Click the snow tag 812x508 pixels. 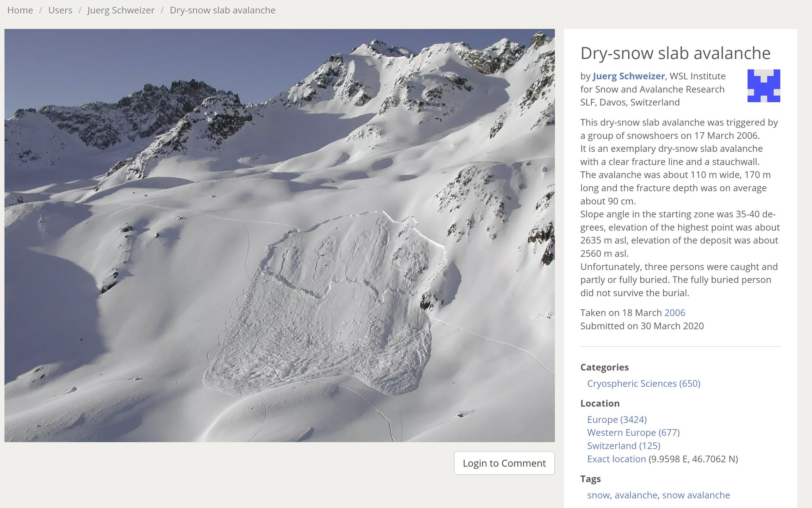click(598, 495)
